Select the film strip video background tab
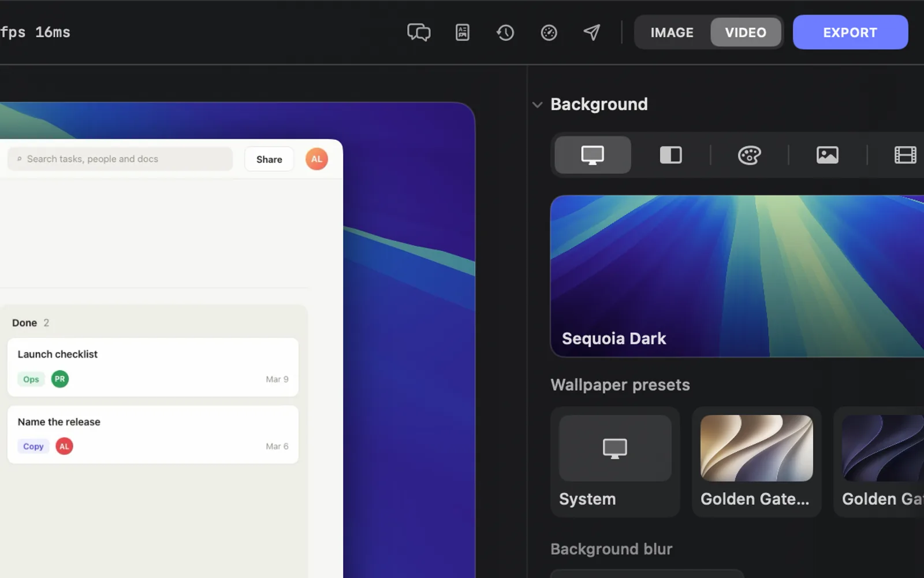The image size is (924, 578). (905, 155)
